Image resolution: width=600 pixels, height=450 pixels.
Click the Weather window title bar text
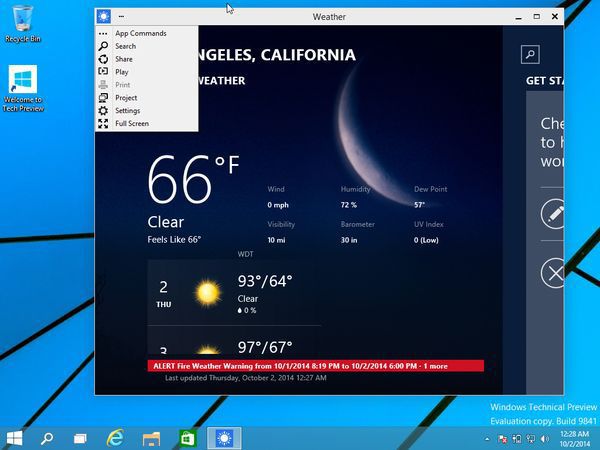click(x=329, y=17)
